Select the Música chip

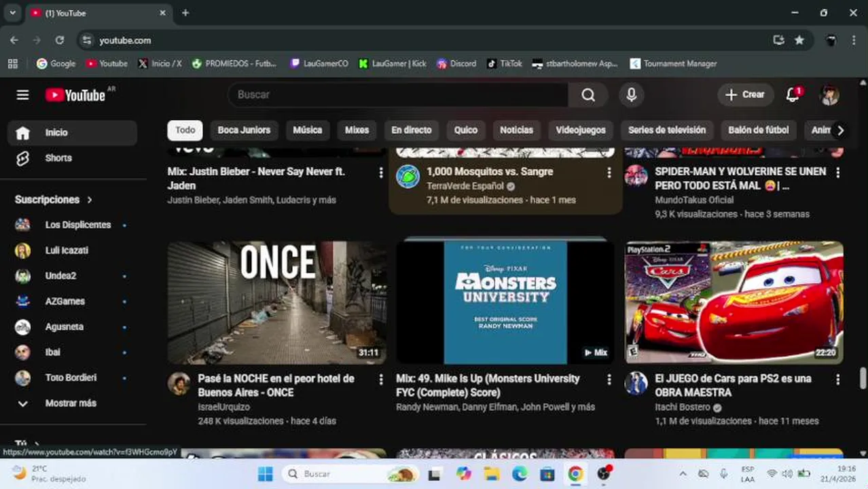(308, 130)
